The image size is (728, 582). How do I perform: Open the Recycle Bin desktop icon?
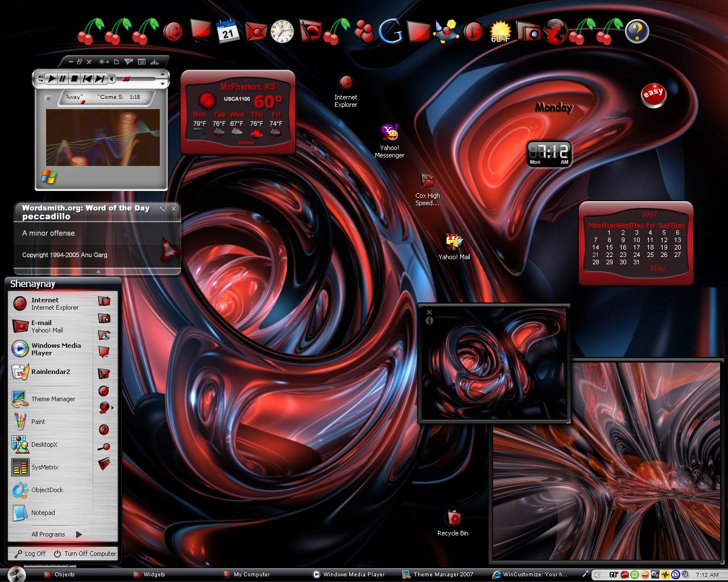coord(453,523)
